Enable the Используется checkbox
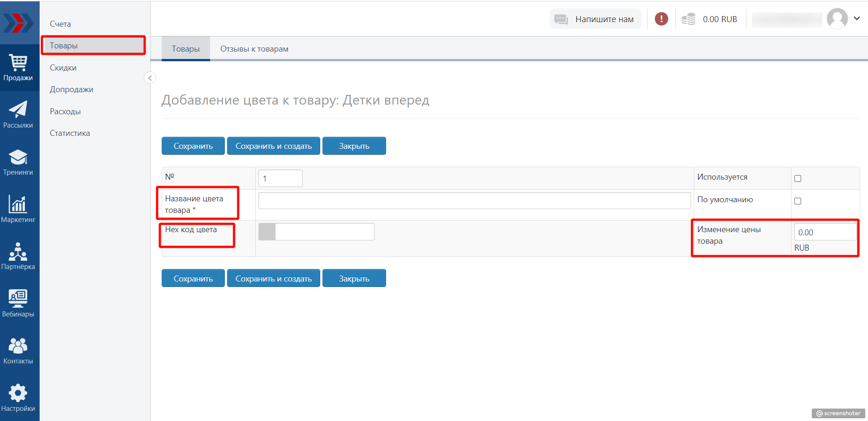This screenshot has height=421, width=868. click(x=798, y=179)
